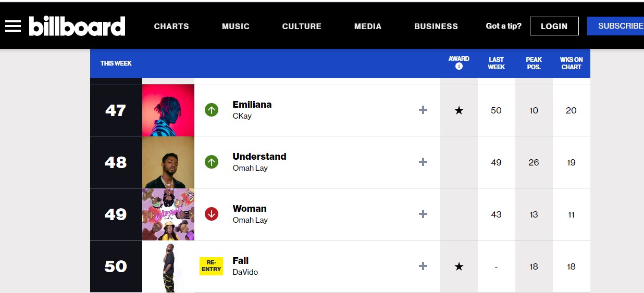The height and width of the screenshot is (293, 644).
Task: Click the Award info icon
Action: click(459, 66)
